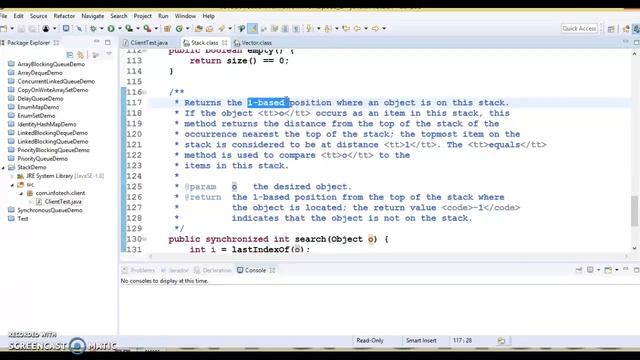
Task: Click the Java perspective icon at far right
Action: 636,29
